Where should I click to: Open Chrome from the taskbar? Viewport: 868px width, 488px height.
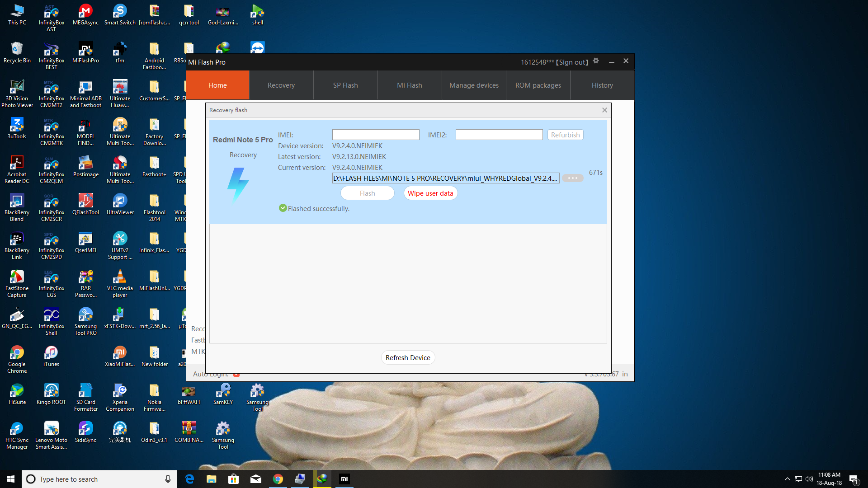coord(278,479)
